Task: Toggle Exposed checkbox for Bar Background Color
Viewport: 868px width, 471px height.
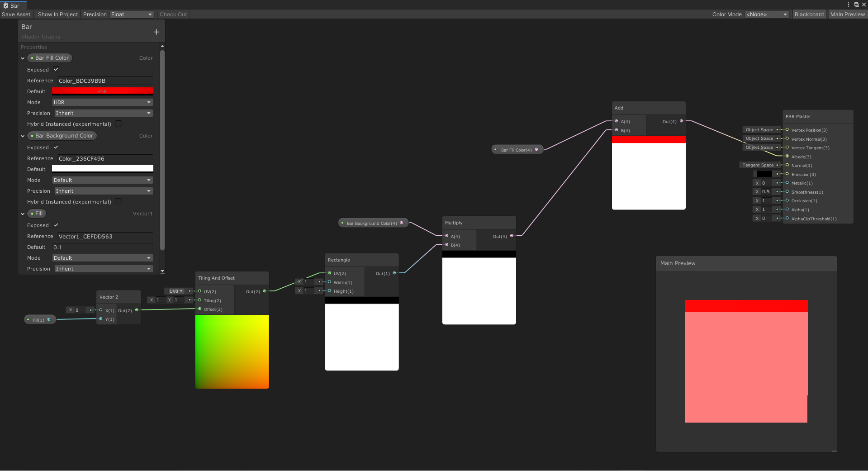Action: click(56, 147)
